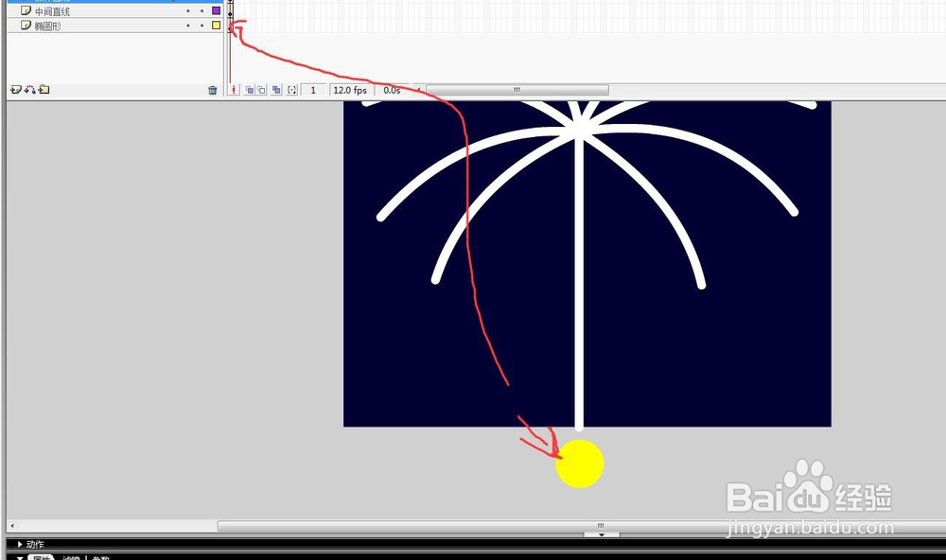Click the timeline horizontal scrollbar thumb

[517, 90]
